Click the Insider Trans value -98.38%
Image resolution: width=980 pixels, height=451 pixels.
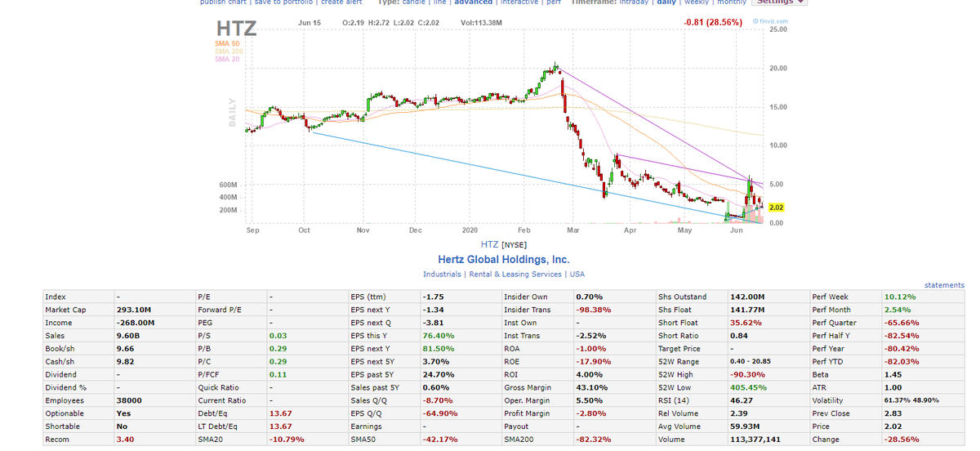pos(593,310)
